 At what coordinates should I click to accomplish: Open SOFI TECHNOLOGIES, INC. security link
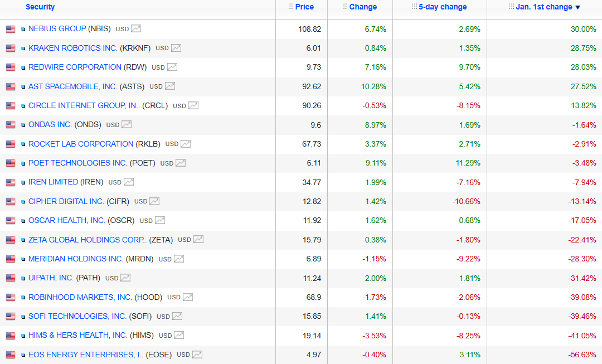[x=77, y=316]
